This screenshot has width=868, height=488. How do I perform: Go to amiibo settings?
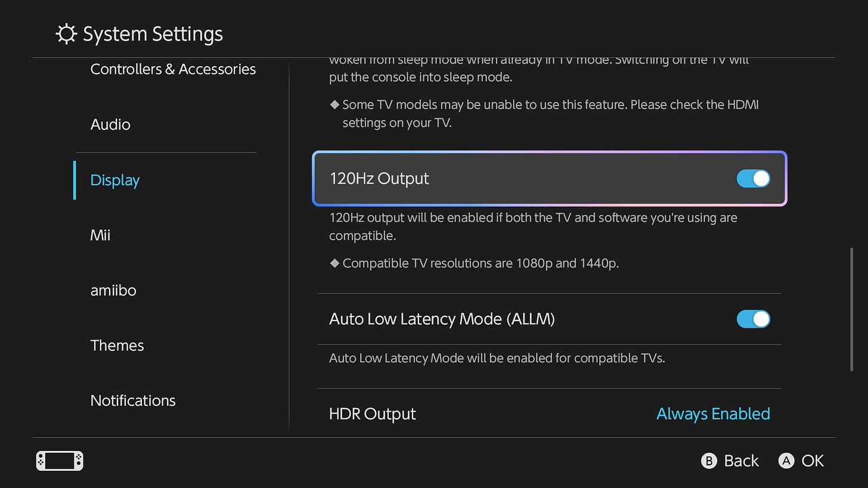[113, 290]
